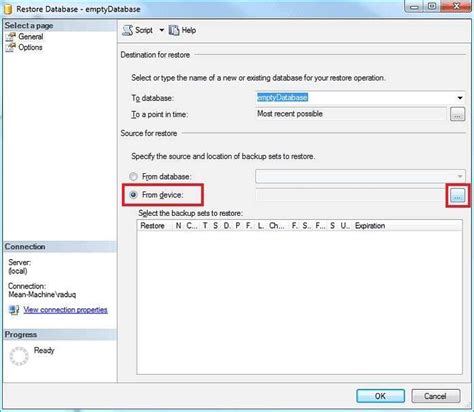Expand the To database dropdown
This screenshot has height=412, width=474.
point(460,98)
